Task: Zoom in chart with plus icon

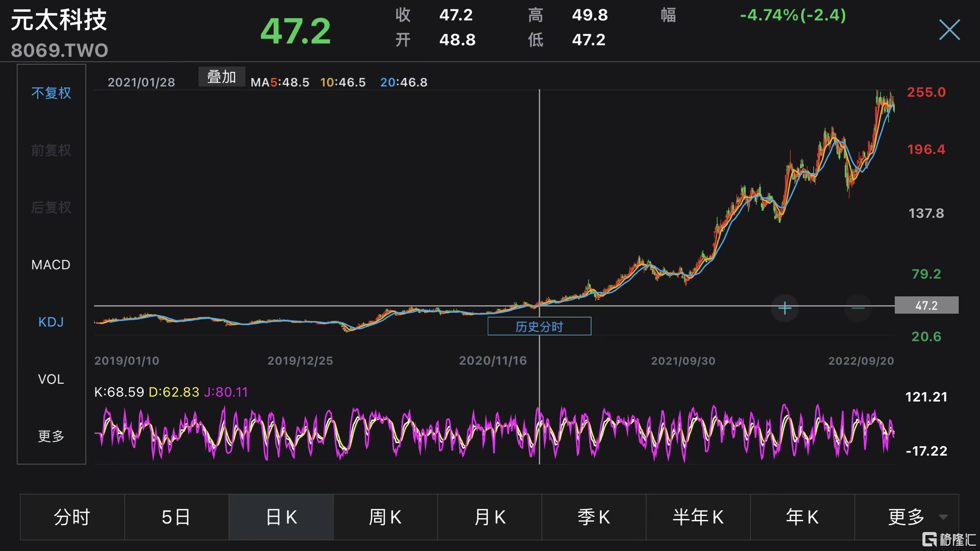Action: coord(785,308)
